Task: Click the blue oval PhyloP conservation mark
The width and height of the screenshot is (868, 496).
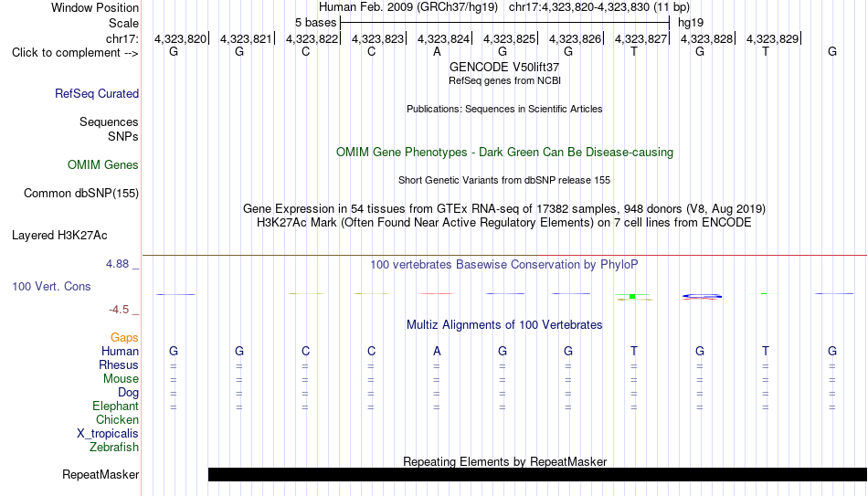Action: pyautogui.click(x=702, y=296)
